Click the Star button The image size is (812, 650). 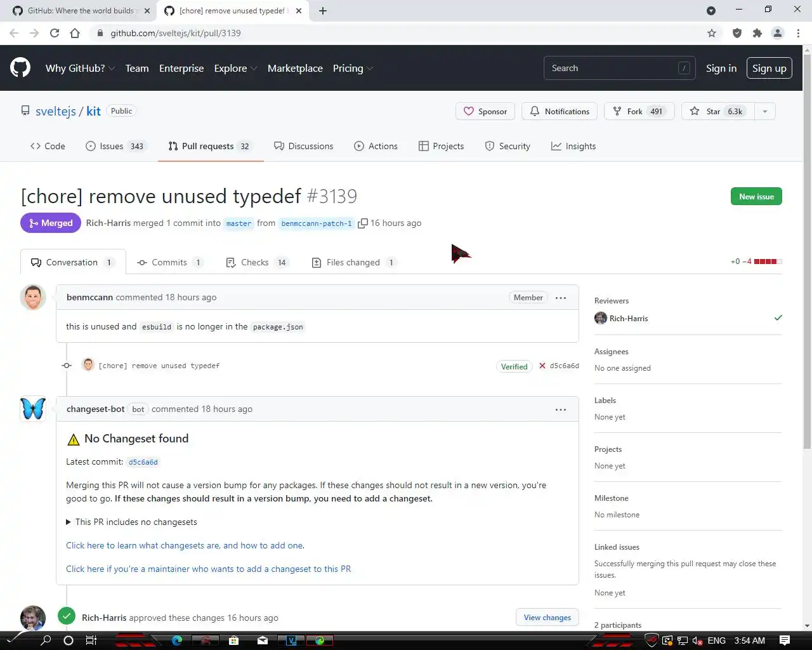point(718,111)
